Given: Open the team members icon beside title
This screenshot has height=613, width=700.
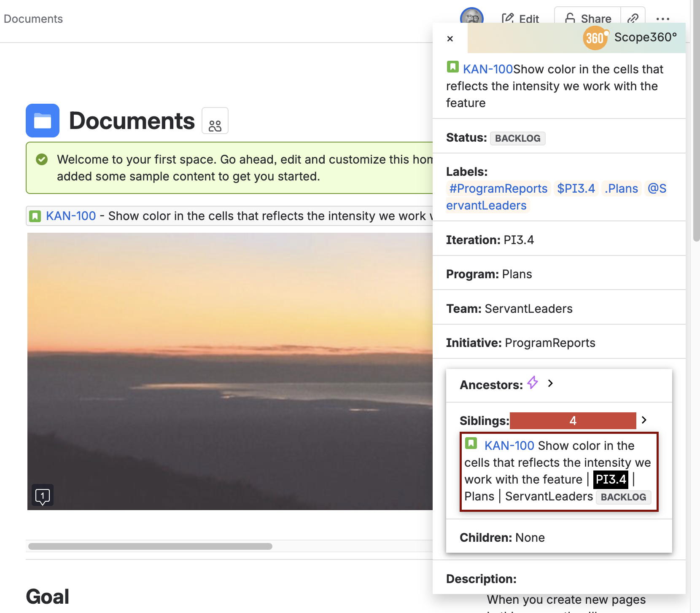Looking at the screenshot, I should (x=215, y=121).
